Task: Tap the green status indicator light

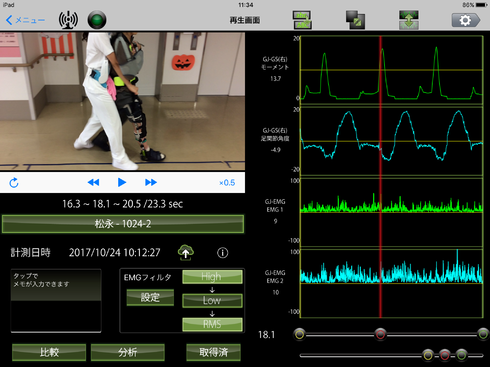Action: (97, 20)
